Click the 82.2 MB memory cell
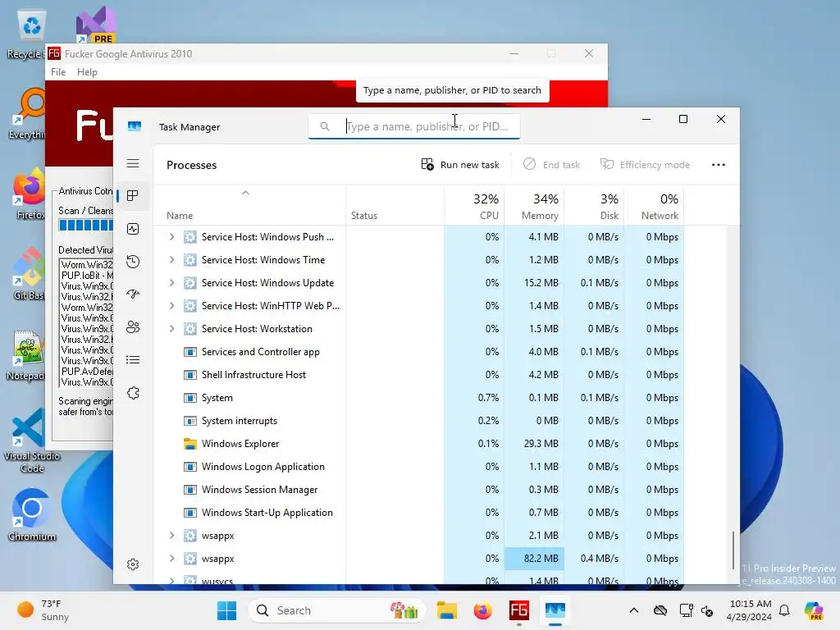 [534, 559]
